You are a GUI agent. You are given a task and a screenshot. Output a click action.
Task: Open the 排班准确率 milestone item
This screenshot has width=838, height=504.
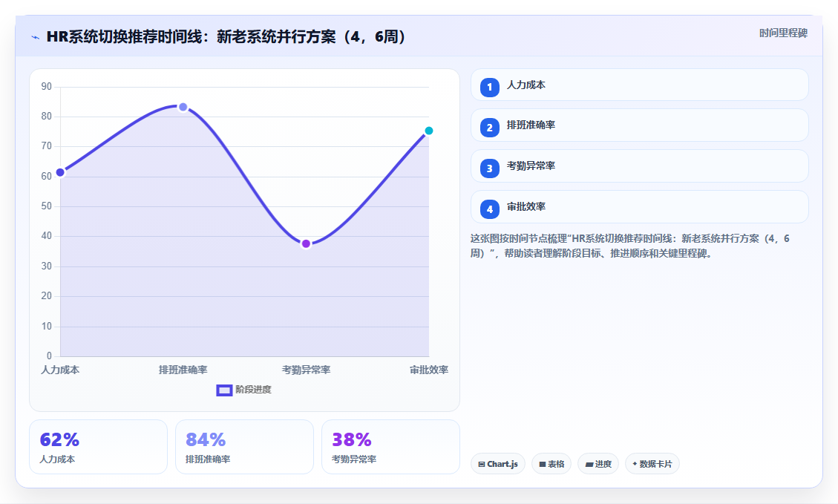click(x=639, y=125)
